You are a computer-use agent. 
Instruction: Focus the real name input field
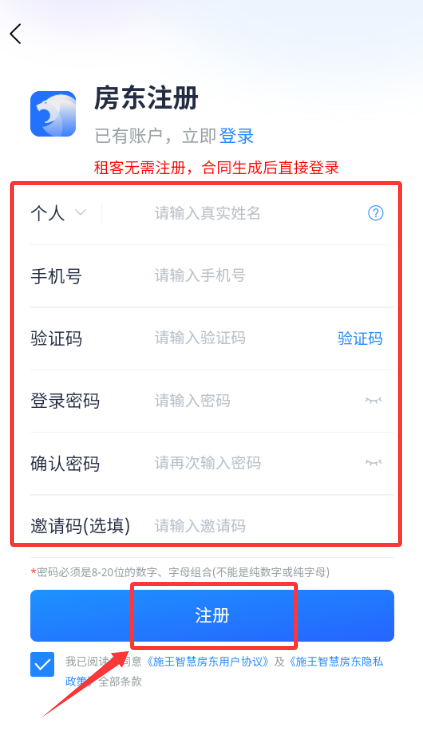(x=254, y=213)
